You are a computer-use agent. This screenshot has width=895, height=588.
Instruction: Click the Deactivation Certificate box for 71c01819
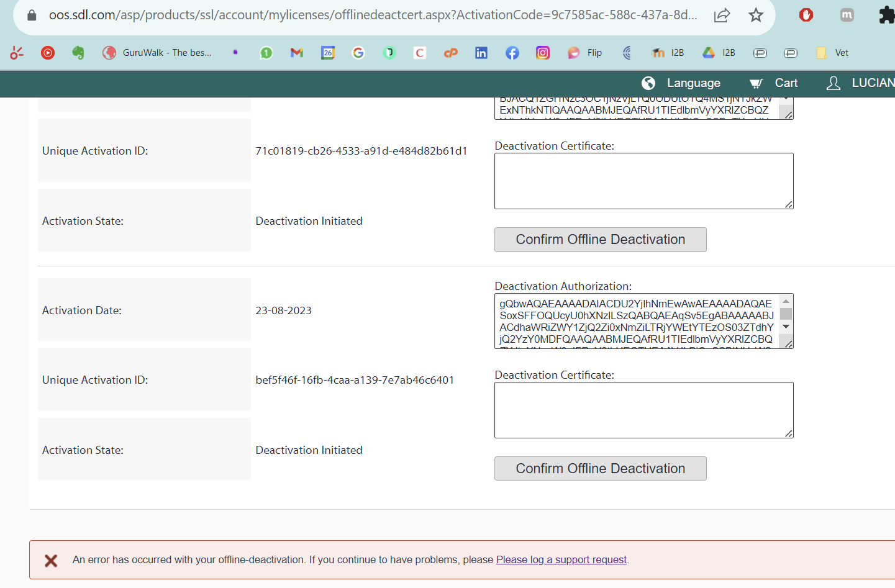(x=644, y=181)
